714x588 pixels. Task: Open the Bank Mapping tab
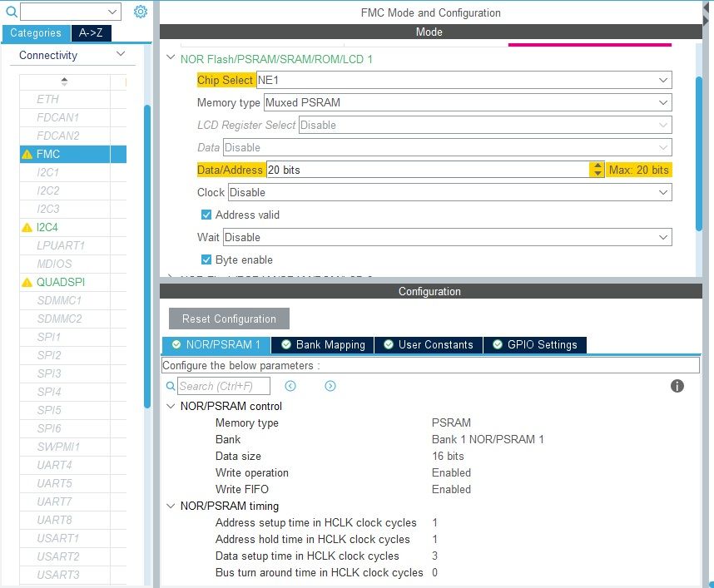click(322, 344)
